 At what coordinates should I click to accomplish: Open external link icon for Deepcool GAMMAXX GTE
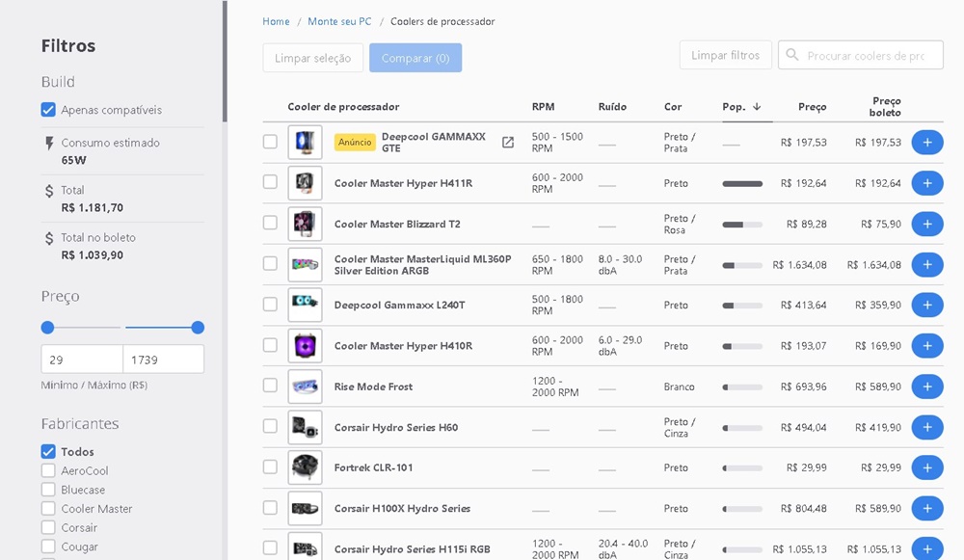click(x=508, y=143)
